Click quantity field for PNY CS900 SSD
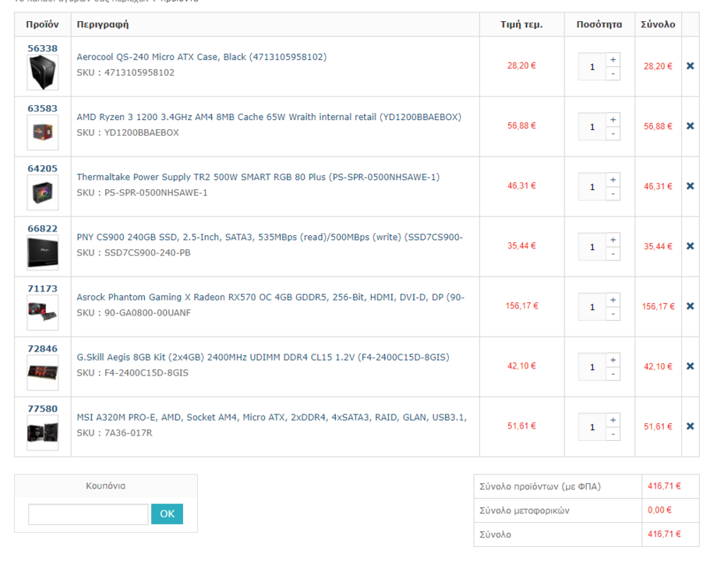728x561 pixels. 592,247
